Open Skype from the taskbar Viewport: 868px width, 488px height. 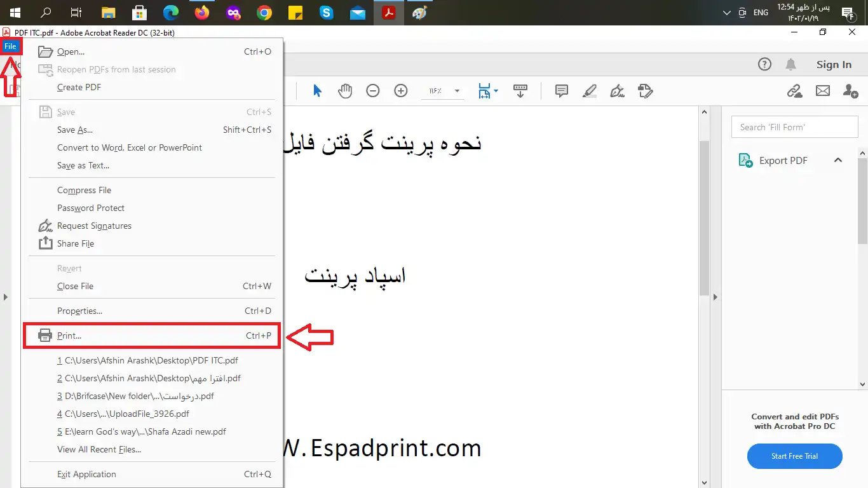coord(327,13)
